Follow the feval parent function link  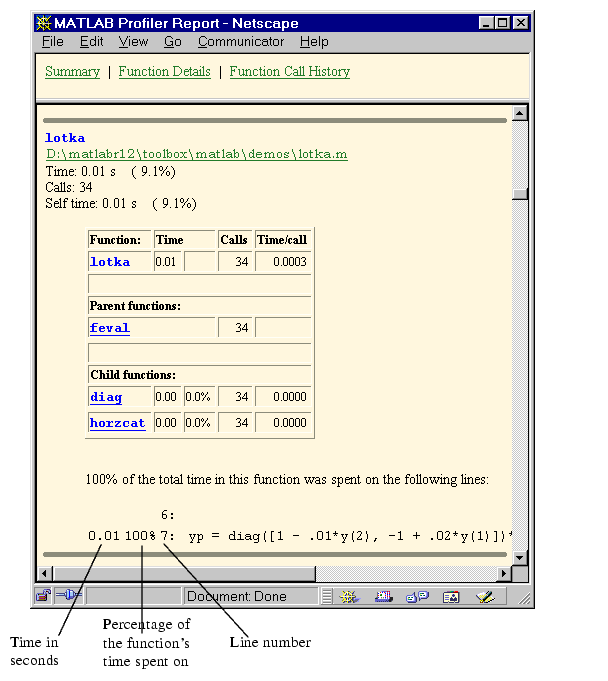tap(109, 328)
